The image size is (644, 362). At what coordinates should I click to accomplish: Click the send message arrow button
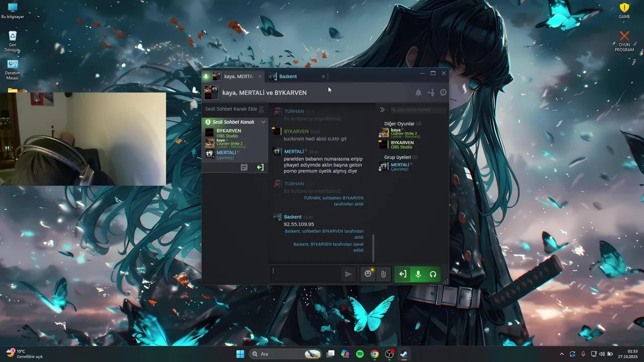[x=348, y=274]
